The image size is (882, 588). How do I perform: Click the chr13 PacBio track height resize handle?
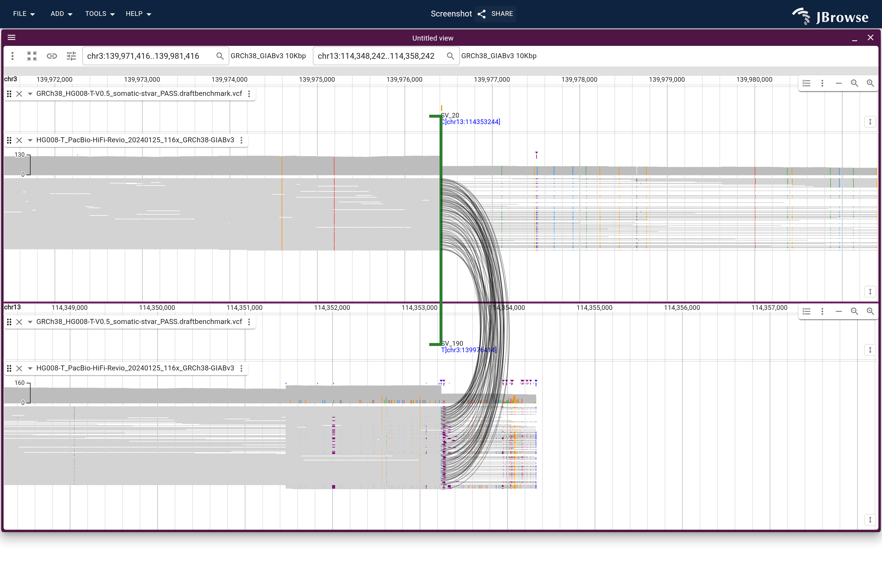click(870, 519)
